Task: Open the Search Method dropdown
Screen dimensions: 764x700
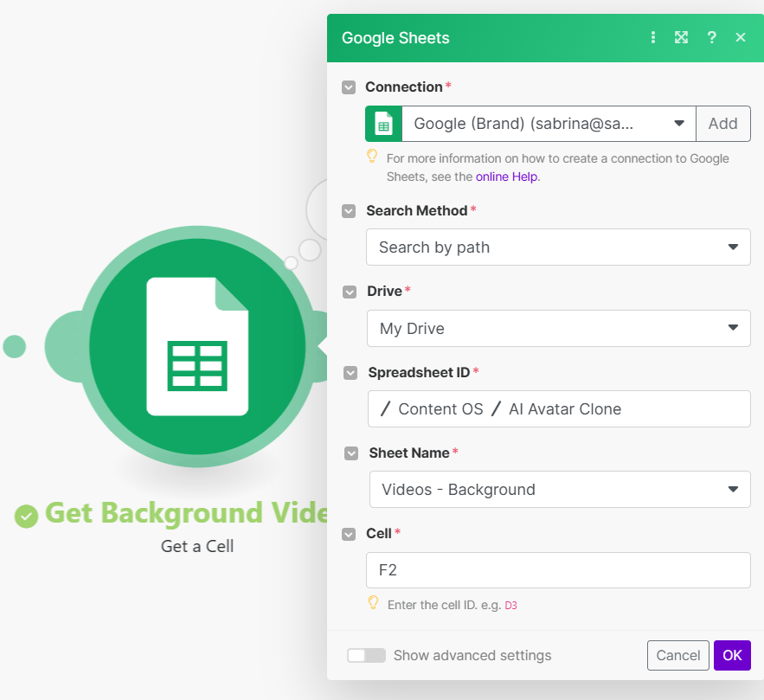Action: pos(558,247)
